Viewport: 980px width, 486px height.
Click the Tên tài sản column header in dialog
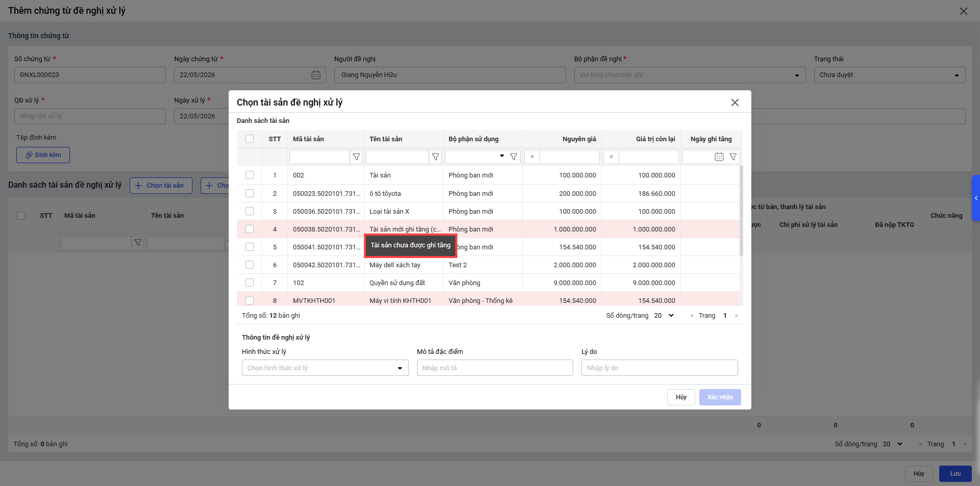click(386, 139)
